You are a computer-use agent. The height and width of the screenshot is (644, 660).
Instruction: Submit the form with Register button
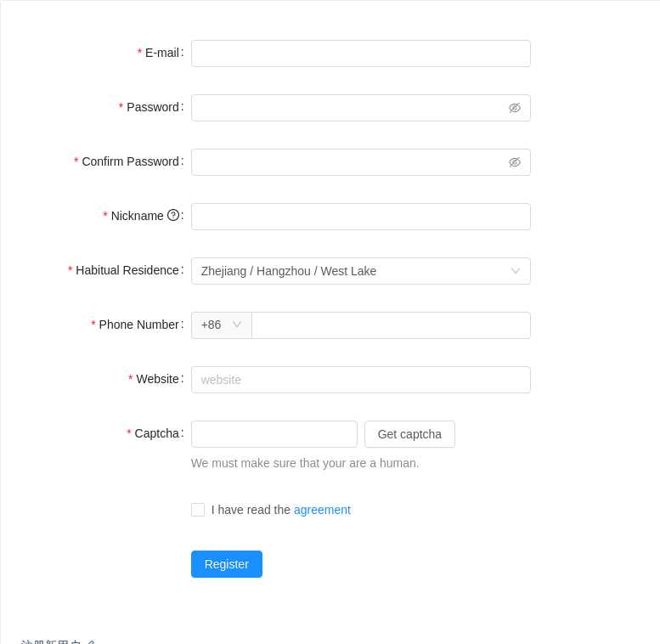(x=227, y=564)
